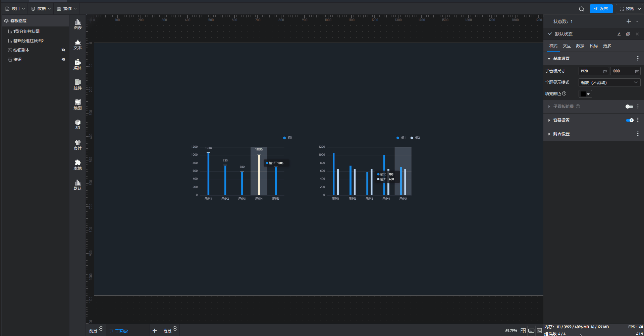Open the 图表 chart component library
Image resolution: width=644 pixels, height=336 pixels.
tap(77, 24)
